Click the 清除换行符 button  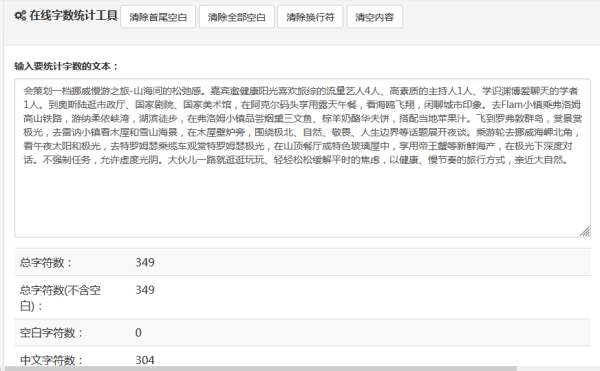click(310, 17)
